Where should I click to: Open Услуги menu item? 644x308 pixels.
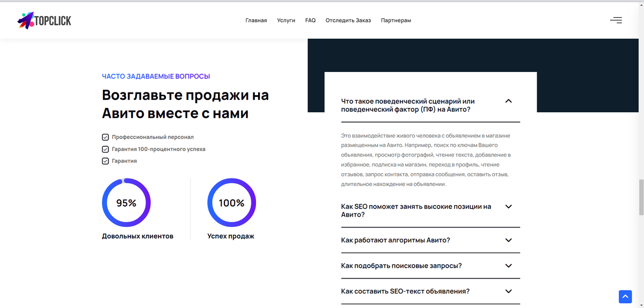(x=286, y=20)
